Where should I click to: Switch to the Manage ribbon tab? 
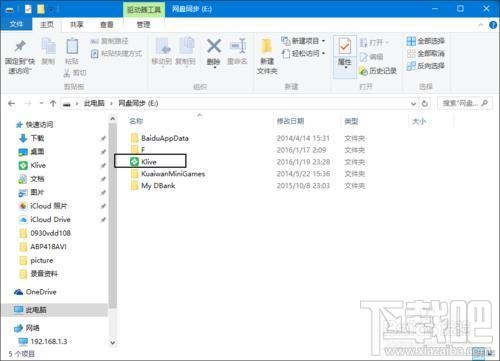click(144, 24)
